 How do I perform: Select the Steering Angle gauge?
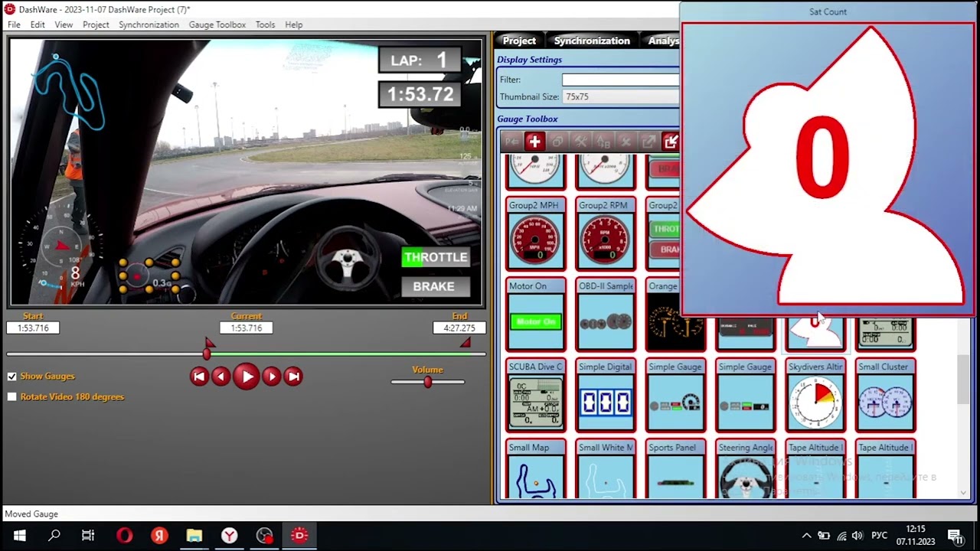click(745, 470)
